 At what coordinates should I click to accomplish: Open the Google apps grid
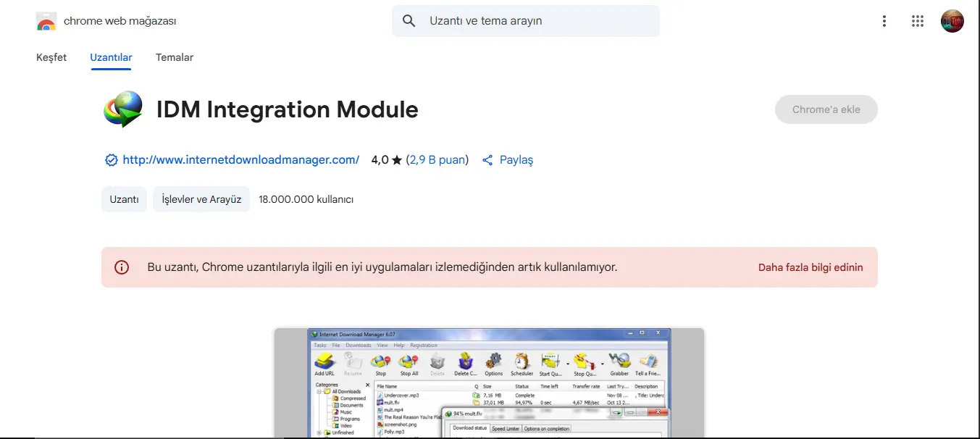pyautogui.click(x=918, y=21)
